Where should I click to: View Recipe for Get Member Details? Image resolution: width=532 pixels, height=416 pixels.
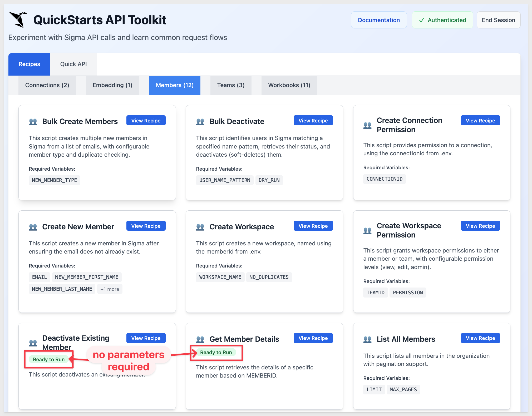click(x=313, y=338)
